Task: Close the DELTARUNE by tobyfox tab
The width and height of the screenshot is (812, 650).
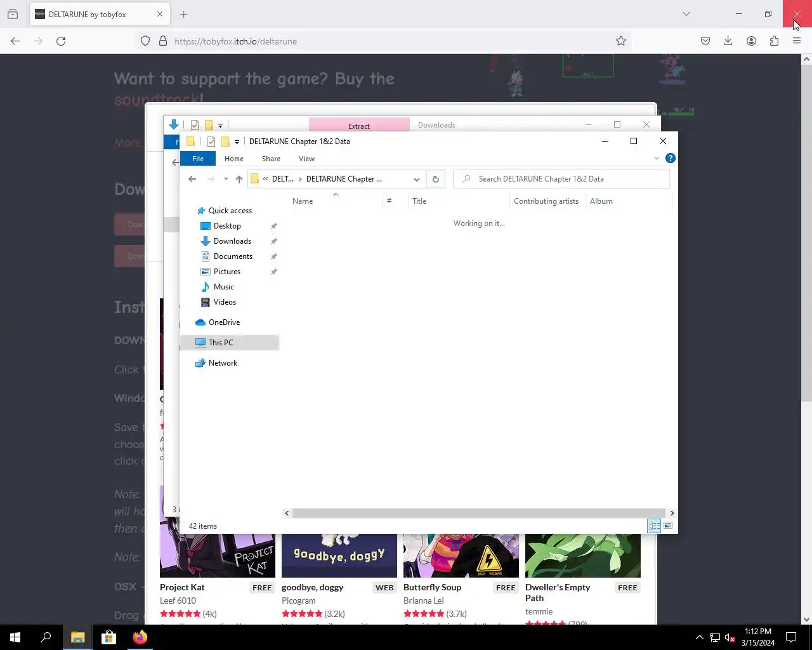Action: pyautogui.click(x=160, y=14)
